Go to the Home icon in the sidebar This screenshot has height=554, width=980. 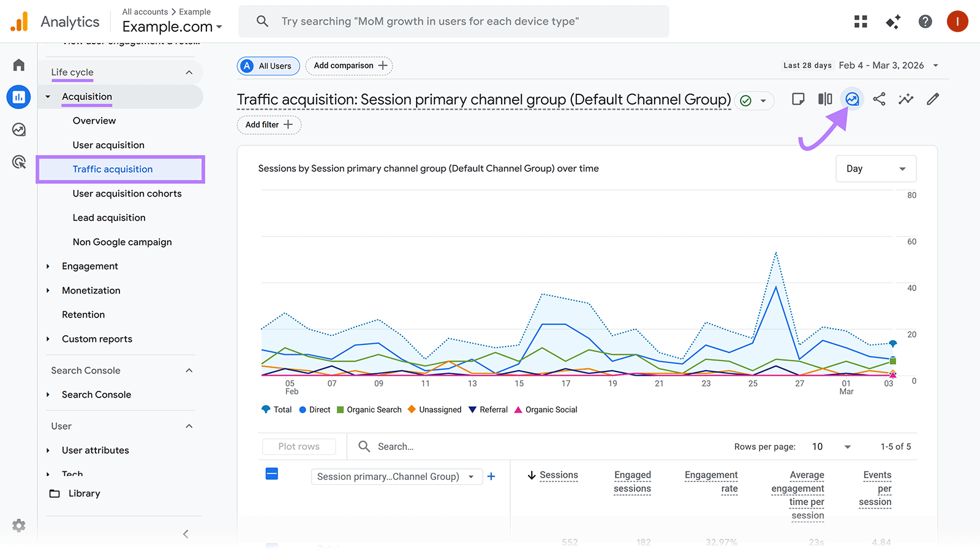18,64
